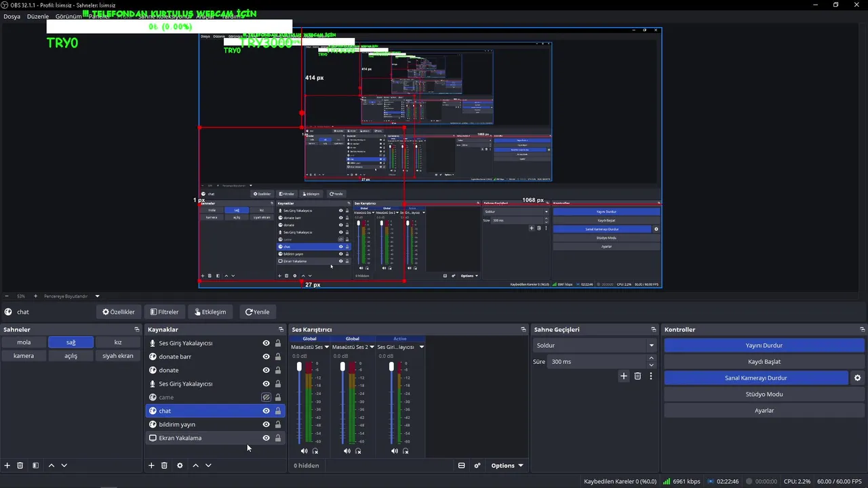
Task: Toggle monitoring headphone icon for Ses Giriş Yakalayıcısı
Action: [406, 451]
